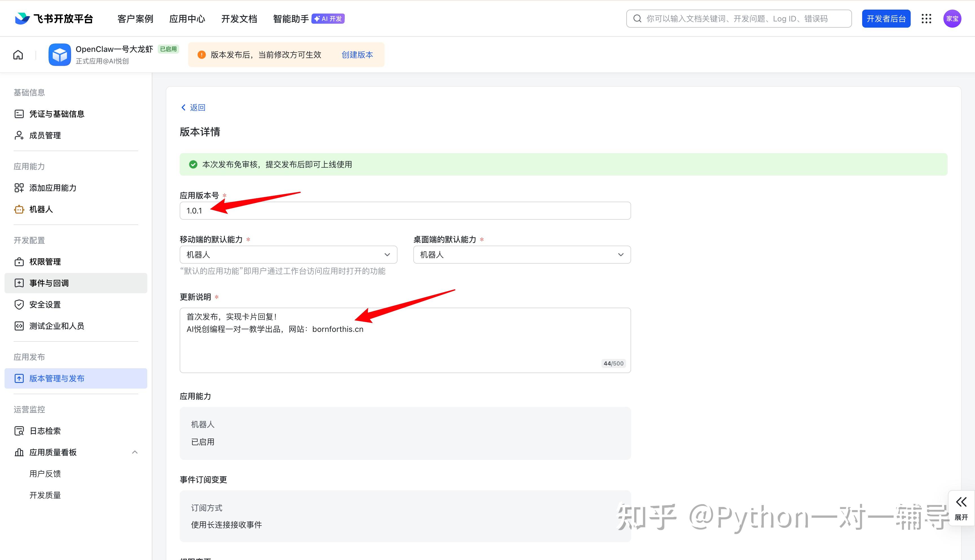Viewport: 975px width, 560px height.
Task: Click the 应用版本号 input field
Action: [405, 211]
